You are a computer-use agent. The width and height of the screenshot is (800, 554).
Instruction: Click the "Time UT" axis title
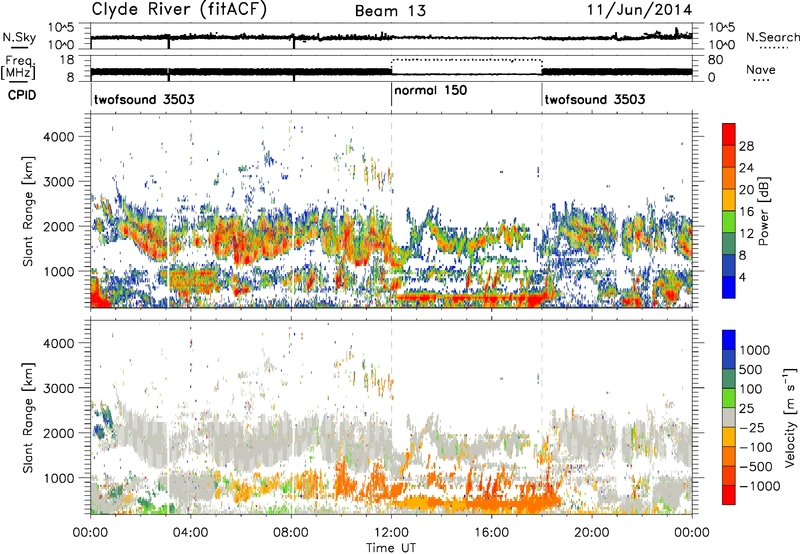pyautogui.click(x=391, y=548)
